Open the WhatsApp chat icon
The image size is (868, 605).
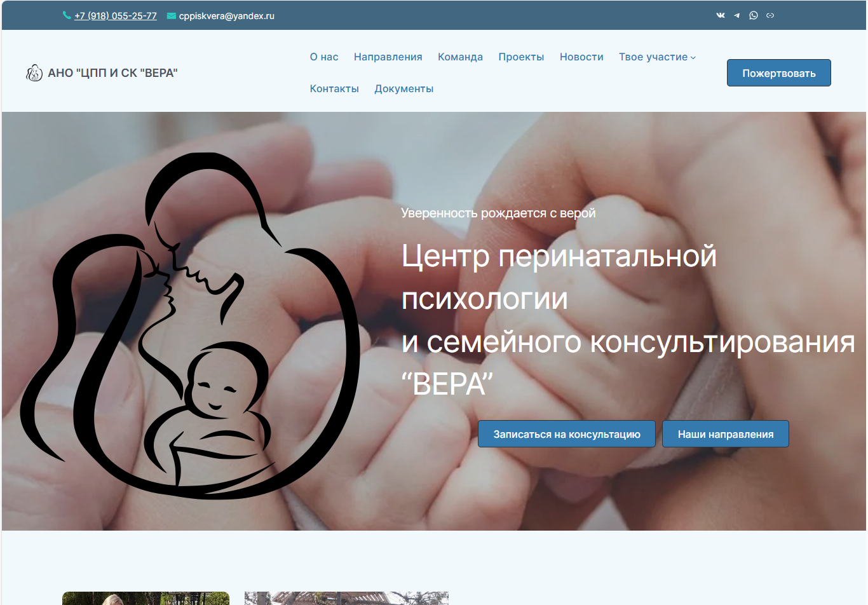coord(754,15)
